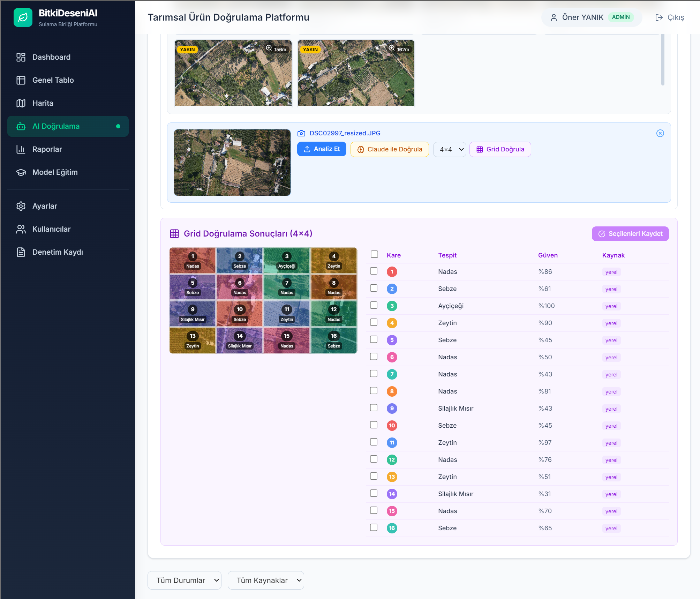This screenshot has width=700, height=599.
Task: Select grid cell 11 labeled Zeytin
Action: tap(287, 314)
